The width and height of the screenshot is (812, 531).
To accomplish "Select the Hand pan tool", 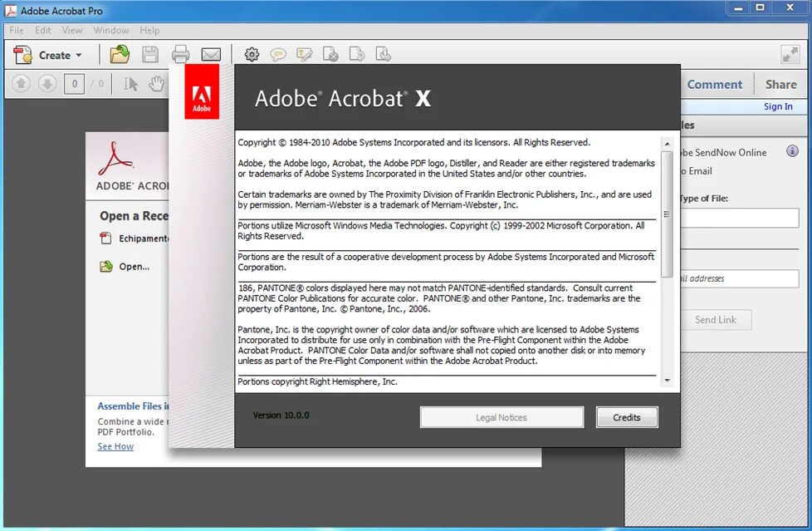I will (156, 83).
